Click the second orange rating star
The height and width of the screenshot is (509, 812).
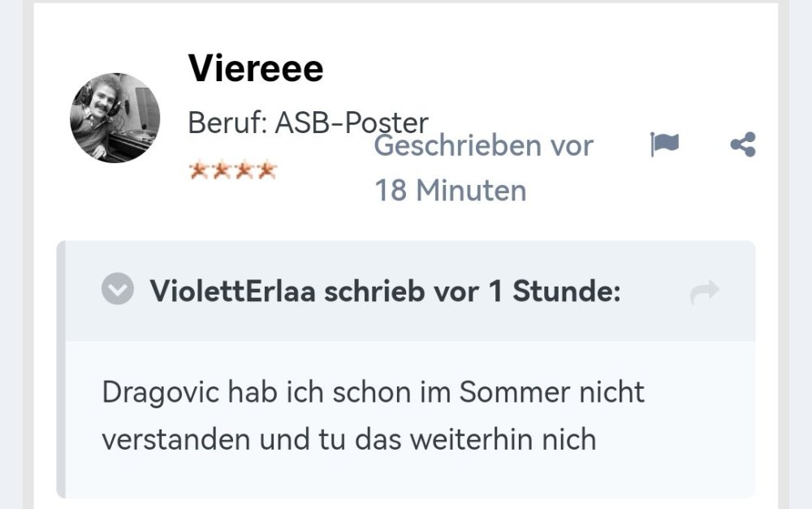click(x=221, y=171)
